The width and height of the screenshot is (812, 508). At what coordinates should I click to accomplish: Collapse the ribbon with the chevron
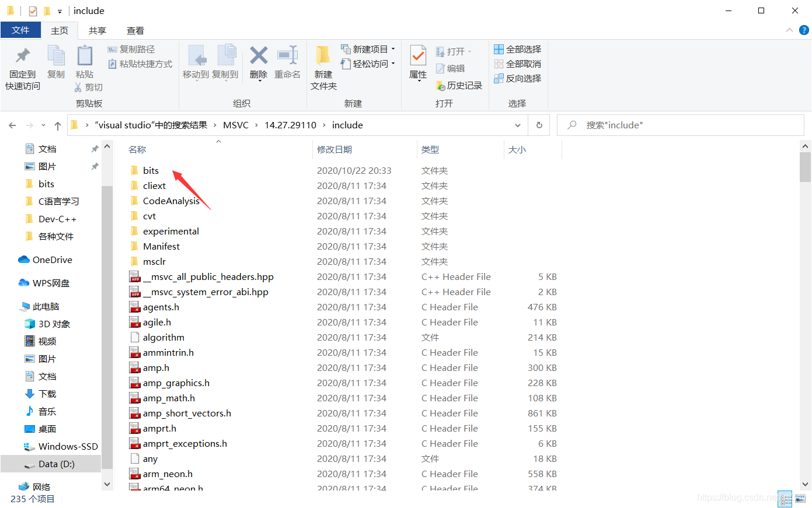coord(789,30)
